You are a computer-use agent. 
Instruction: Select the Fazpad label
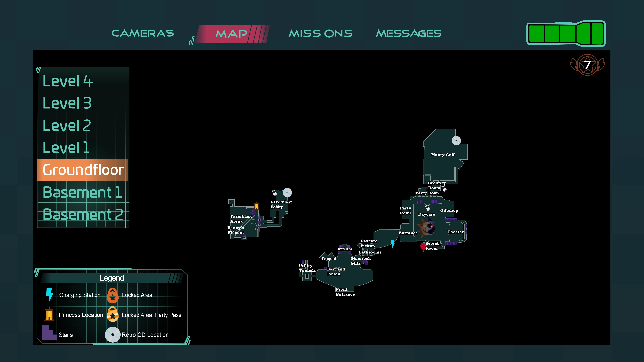click(329, 259)
